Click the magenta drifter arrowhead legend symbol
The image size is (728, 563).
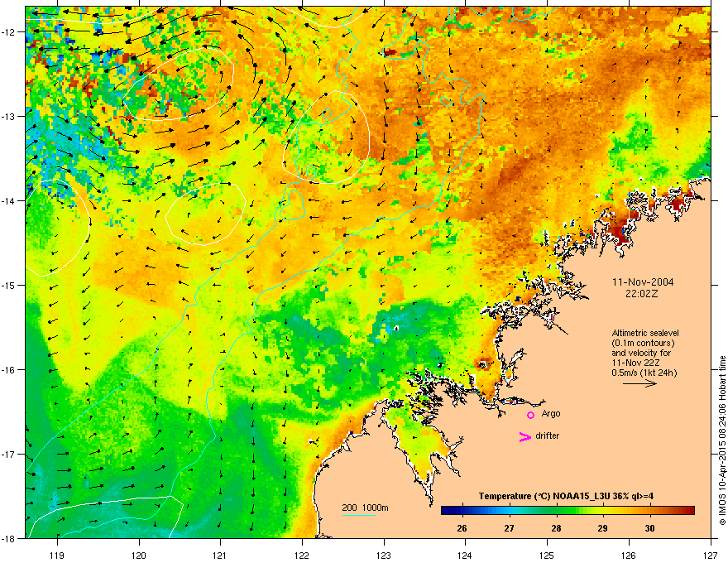525,436
